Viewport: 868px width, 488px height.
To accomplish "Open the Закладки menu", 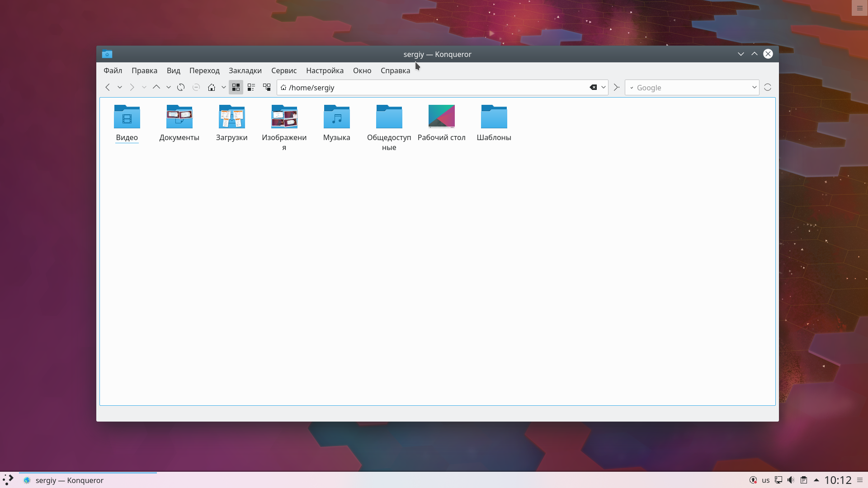I will click(x=245, y=70).
